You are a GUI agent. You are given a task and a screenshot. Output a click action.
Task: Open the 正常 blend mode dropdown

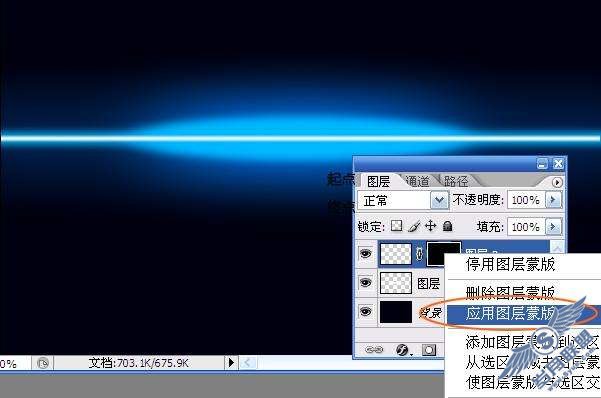439,200
